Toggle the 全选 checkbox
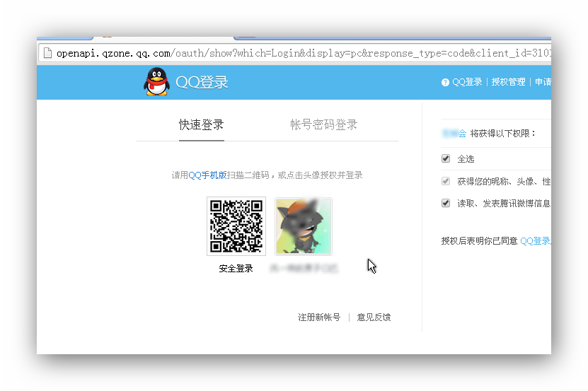The image size is (588, 391). [446, 158]
